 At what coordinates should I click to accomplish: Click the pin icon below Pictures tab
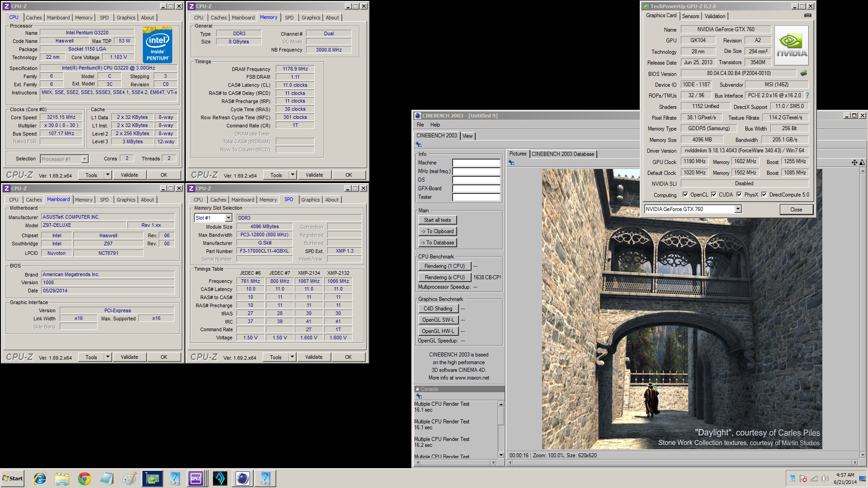click(511, 163)
